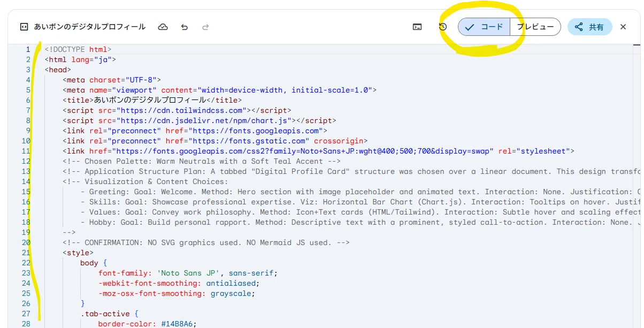Click the title あいボンのデジタルプロフィール
644x328 pixels.
[90, 27]
